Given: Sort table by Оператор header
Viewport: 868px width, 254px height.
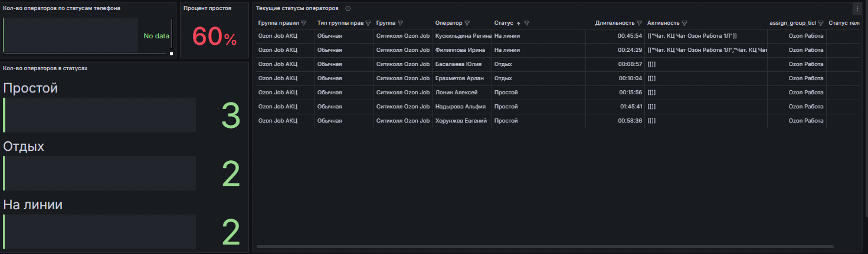Looking at the screenshot, I should [x=448, y=23].
